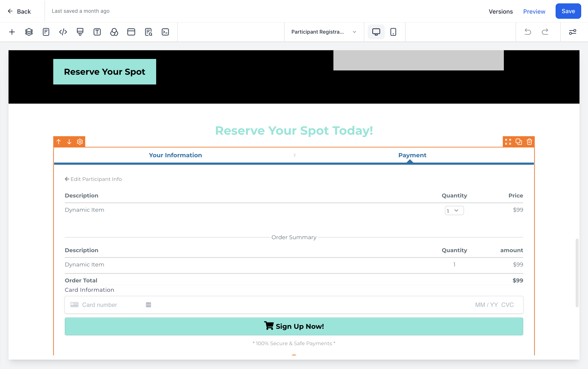Click the popup window icon

coord(131,32)
